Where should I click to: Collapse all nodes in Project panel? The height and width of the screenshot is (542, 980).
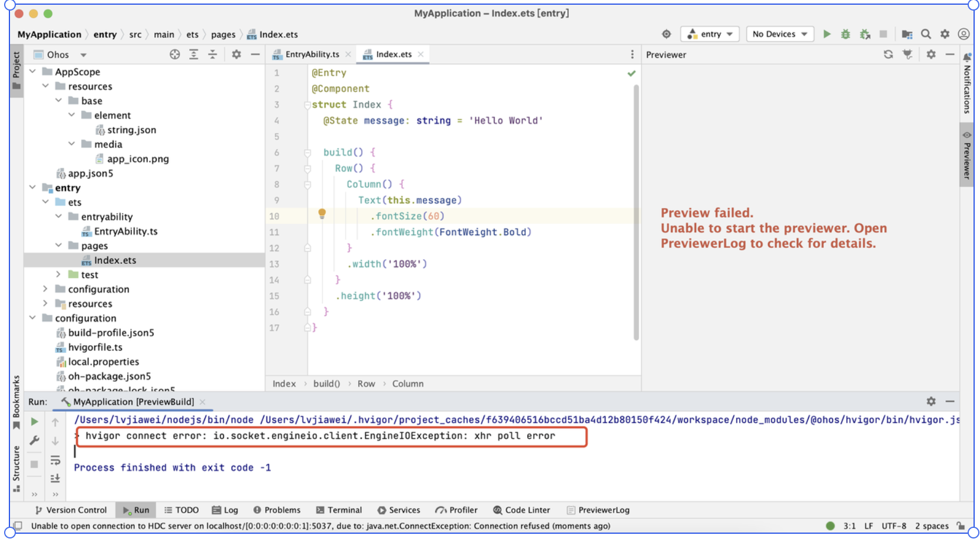213,54
